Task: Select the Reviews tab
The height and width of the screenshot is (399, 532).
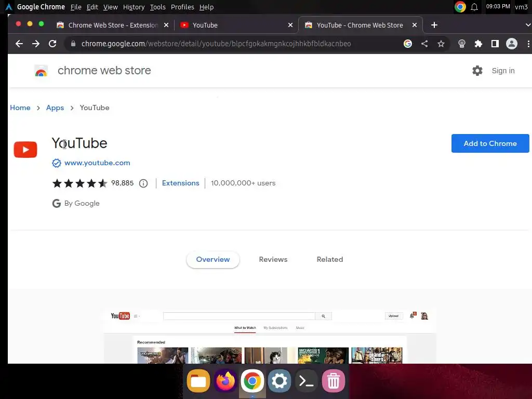Action: 273,260
